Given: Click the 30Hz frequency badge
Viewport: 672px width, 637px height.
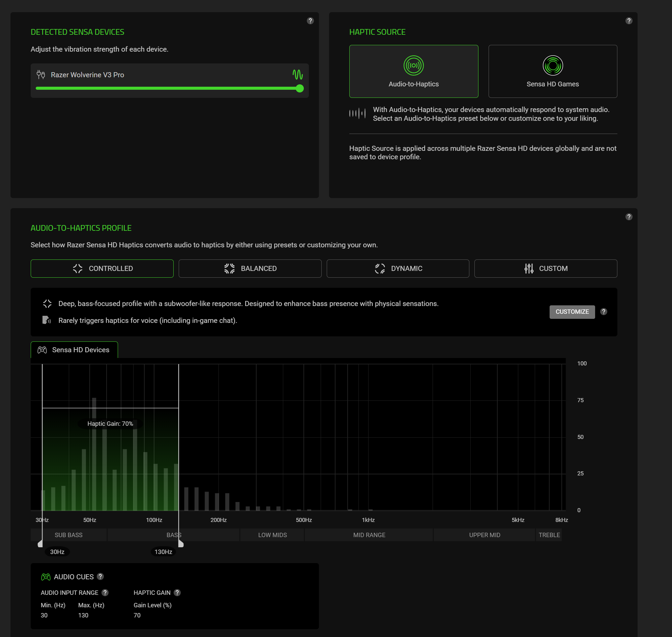Looking at the screenshot, I should pos(57,552).
